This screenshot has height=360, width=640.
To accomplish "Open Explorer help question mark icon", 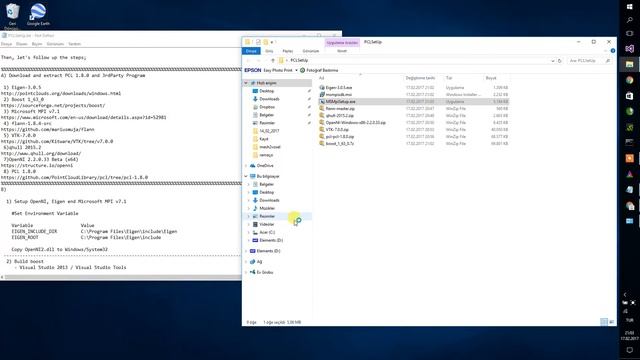I will 613,51.
